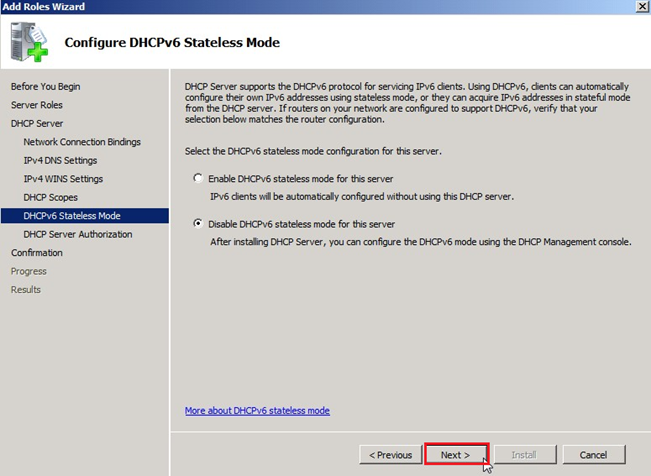Click the Configure DHCPv6 Stateless Mode heading

pos(171,42)
